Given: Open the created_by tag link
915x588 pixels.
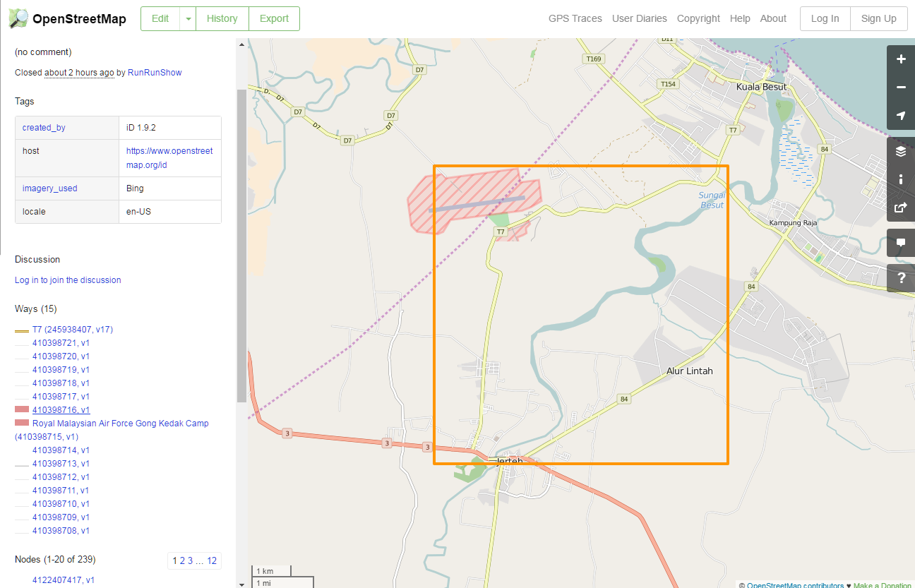Looking at the screenshot, I should pyautogui.click(x=44, y=128).
